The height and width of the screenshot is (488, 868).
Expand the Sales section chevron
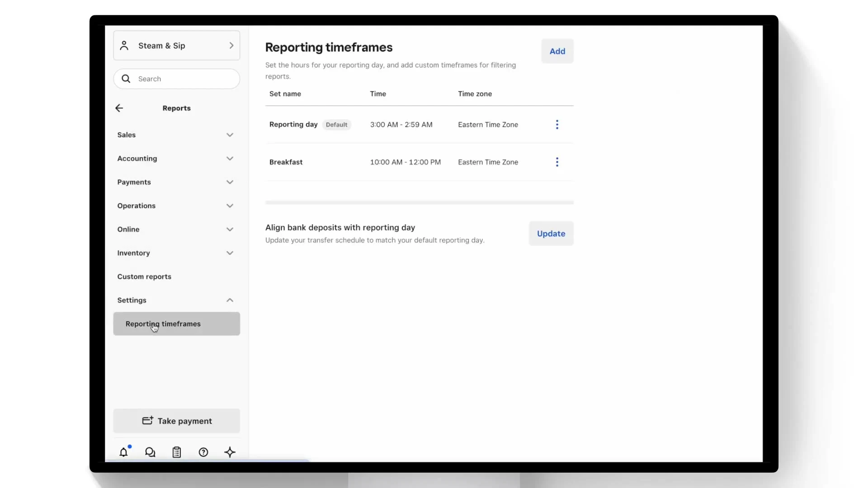230,135
